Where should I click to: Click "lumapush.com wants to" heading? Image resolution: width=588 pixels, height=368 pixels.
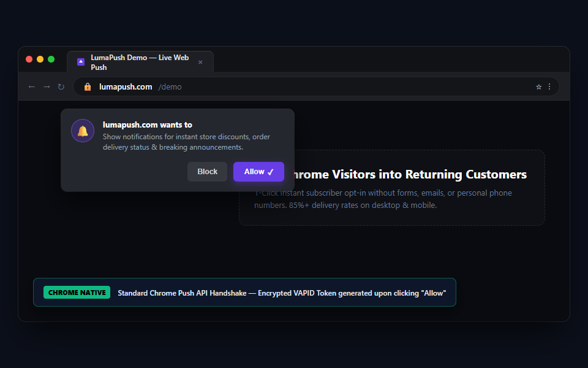coord(148,125)
